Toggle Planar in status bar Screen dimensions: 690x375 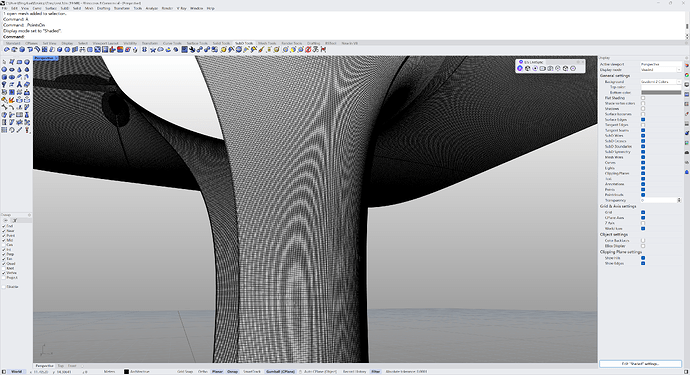coord(217,371)
